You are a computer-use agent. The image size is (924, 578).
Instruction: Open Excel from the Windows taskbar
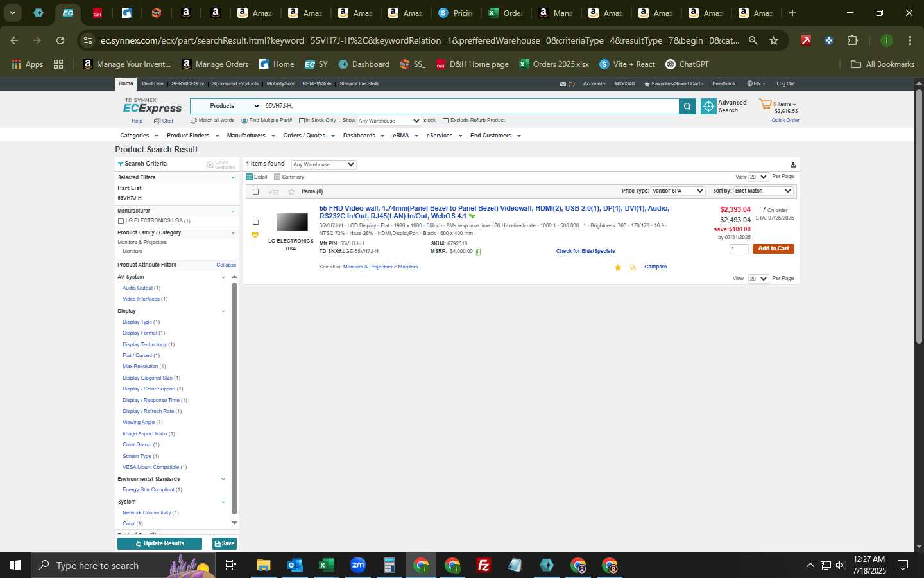tap(326, 565)
